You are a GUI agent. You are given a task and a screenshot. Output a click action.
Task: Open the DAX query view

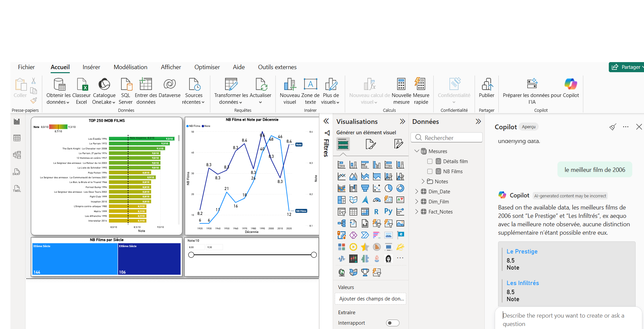point(17,172)
